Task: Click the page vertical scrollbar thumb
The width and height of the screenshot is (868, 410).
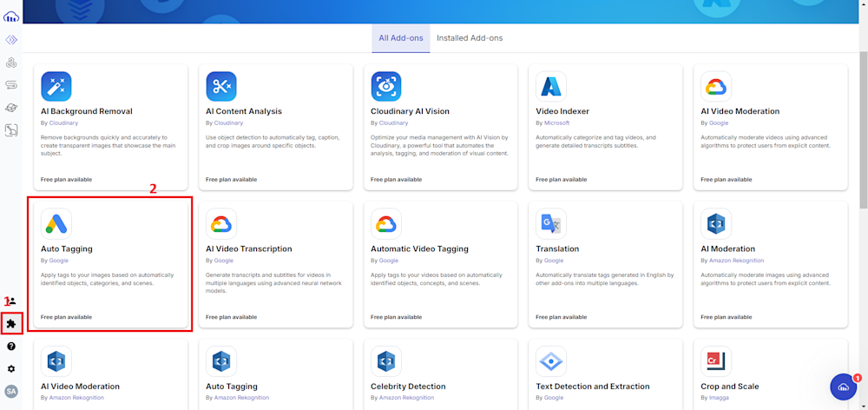Action: pos(864,130)
